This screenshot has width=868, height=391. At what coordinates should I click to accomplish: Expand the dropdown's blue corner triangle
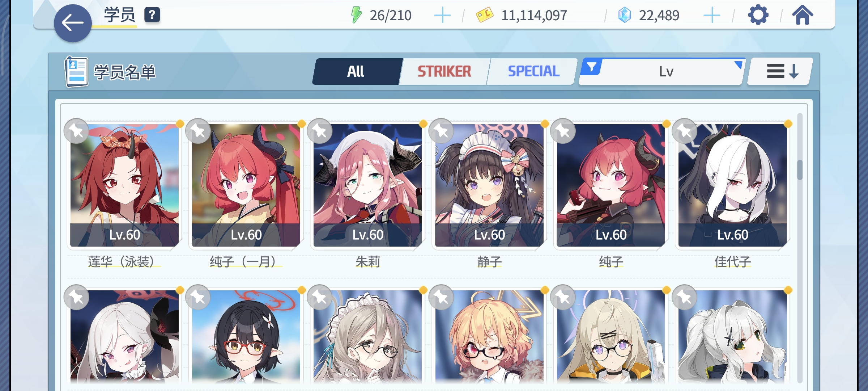[739, 64]
